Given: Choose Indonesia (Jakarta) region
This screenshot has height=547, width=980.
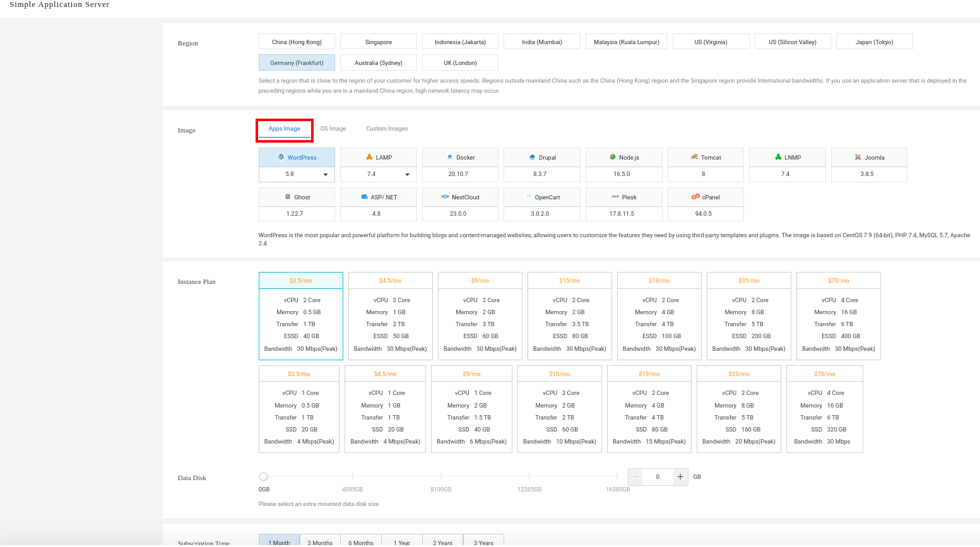Looking at the screenshot, I should (460, 42).
